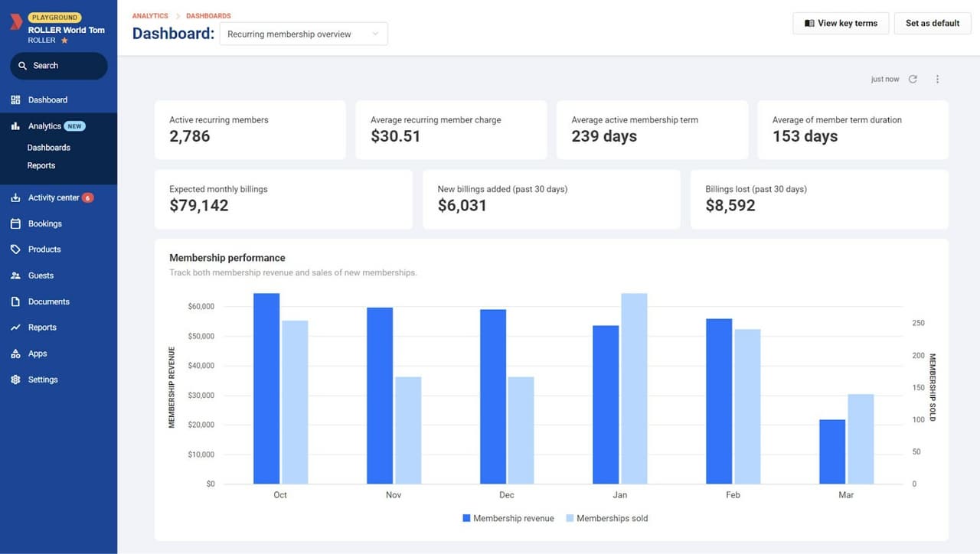The width and height of the screenshot is (980, 554).
Task: Click the Set as default button
Action: point(932,23)
